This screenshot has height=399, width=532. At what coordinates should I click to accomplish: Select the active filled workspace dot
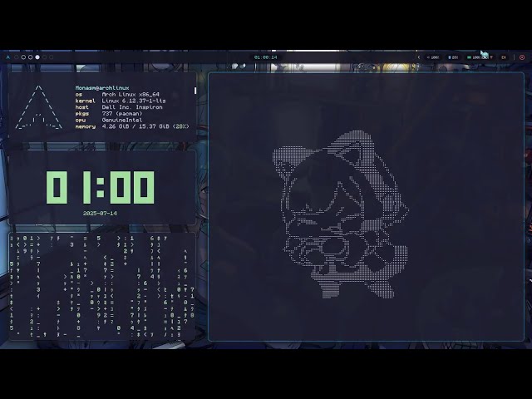point(37,57)
